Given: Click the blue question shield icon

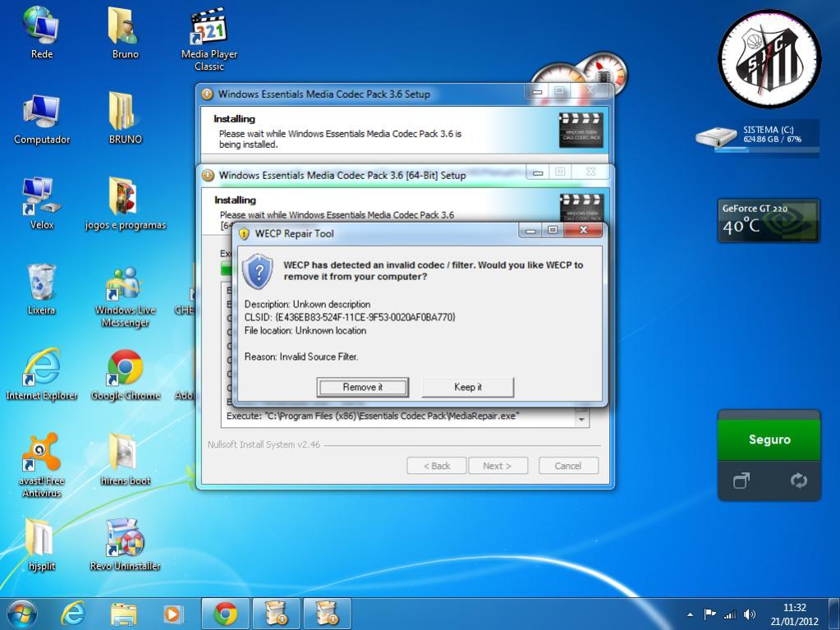Looking at the screenshot, I should click(x=258, y=271).
